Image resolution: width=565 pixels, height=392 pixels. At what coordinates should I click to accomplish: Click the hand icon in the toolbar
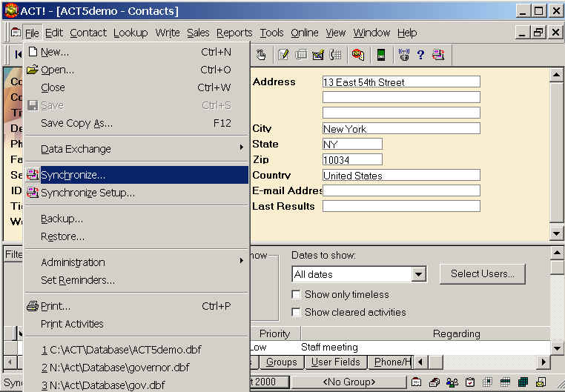pos(261,55)
